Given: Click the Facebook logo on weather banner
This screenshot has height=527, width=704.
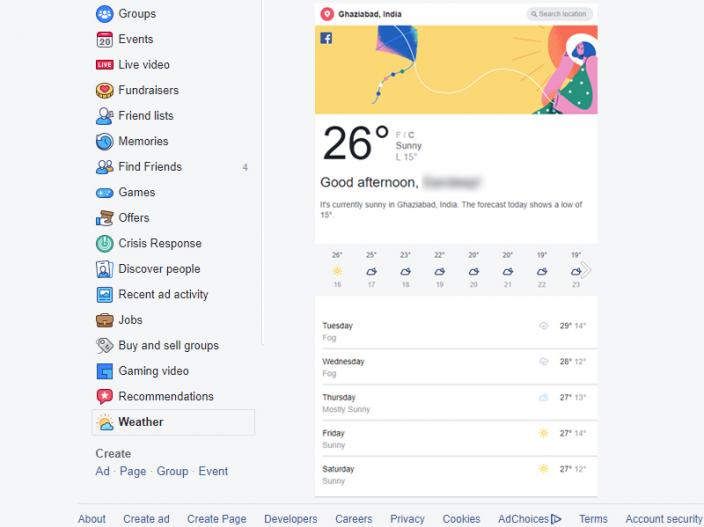Looking at the screenshot, I should coord(326,38).
